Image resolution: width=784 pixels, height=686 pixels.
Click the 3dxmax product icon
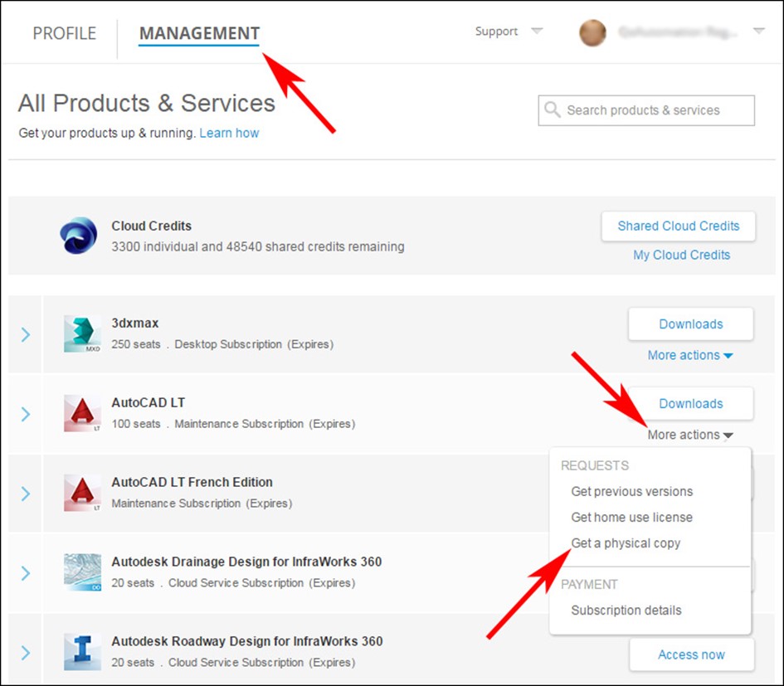pyautogui.click(x=82, y=334)
